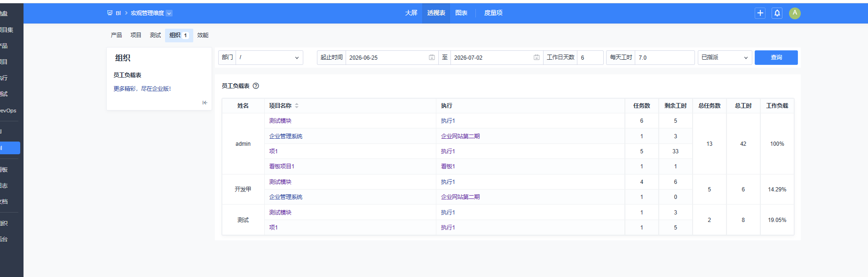Switch to the 图表 view
The height and width of the screenshot is (277, 868).
461,13
